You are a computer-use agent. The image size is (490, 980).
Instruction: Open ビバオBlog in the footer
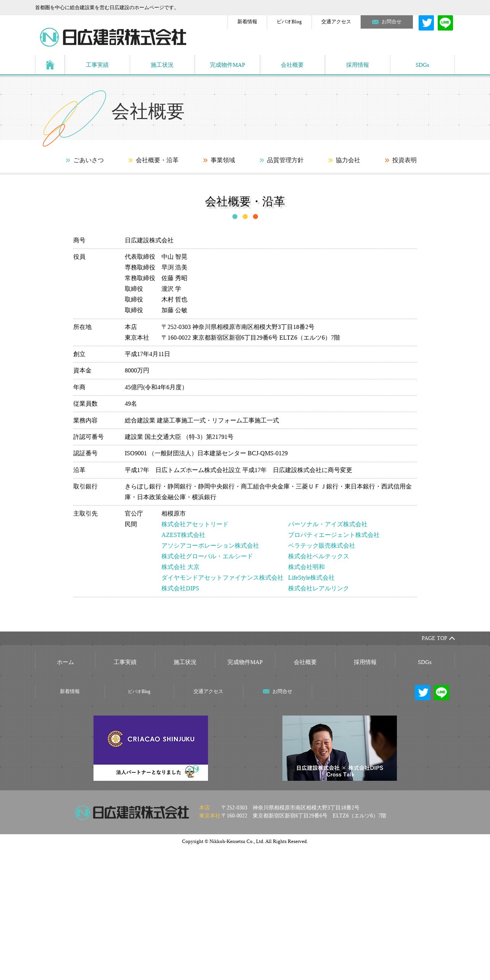139,691
